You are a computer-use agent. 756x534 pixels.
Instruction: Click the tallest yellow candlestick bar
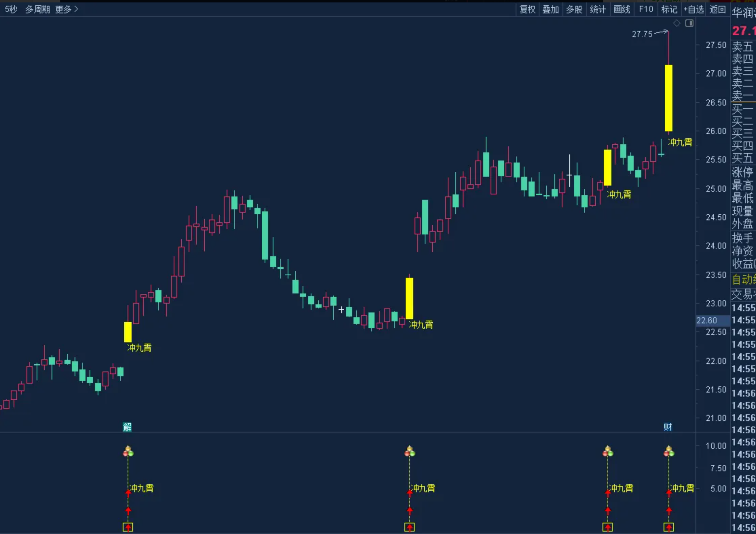click(668, 98)
